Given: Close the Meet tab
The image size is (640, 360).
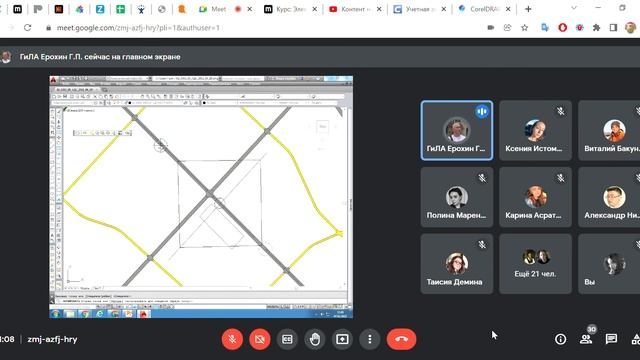Looking at the screenshot, I should tap(250, 9).
